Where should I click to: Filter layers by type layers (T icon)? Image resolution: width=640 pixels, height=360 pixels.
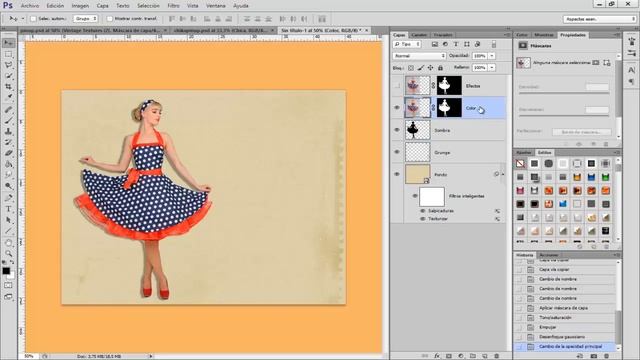[x=456, y=44]
